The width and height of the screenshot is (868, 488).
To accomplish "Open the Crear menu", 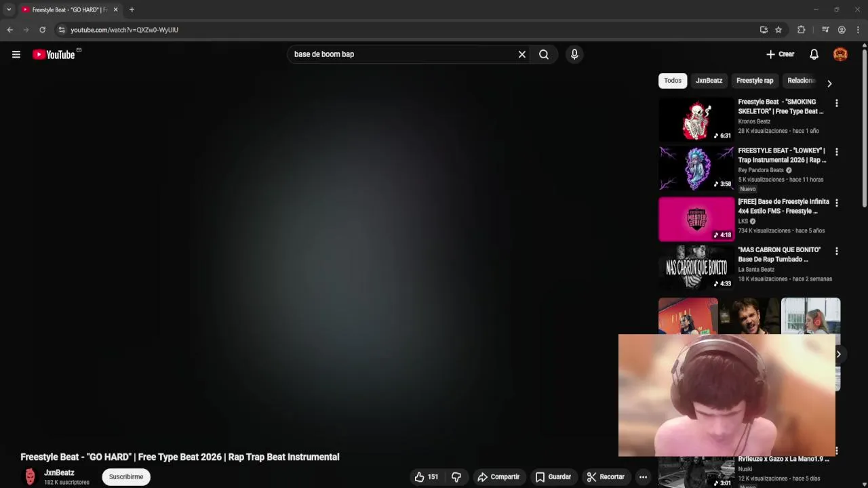I will point(780,54).
